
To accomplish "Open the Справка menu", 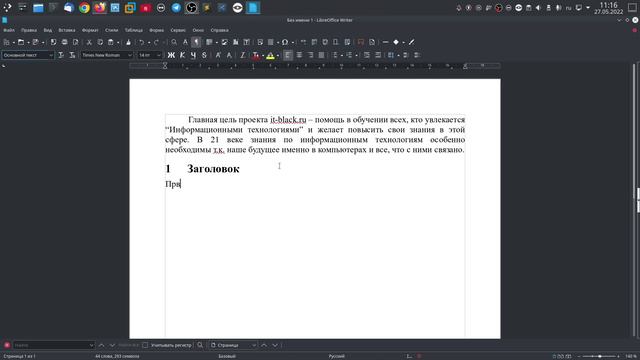I will [220, 30].
